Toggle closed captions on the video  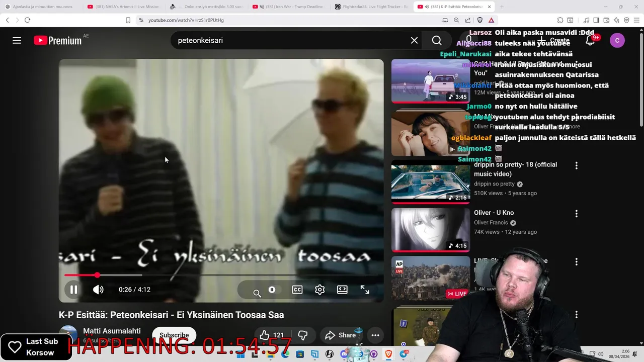(297, 290)
